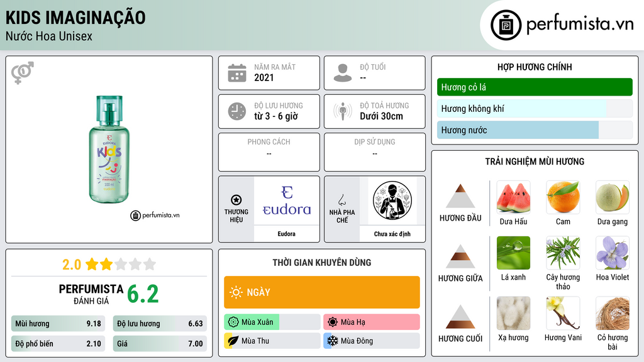This screenshot has height=362, width=644.
Task: Click the Dịp sử dụng card
Action: click(x=375, y=152)
